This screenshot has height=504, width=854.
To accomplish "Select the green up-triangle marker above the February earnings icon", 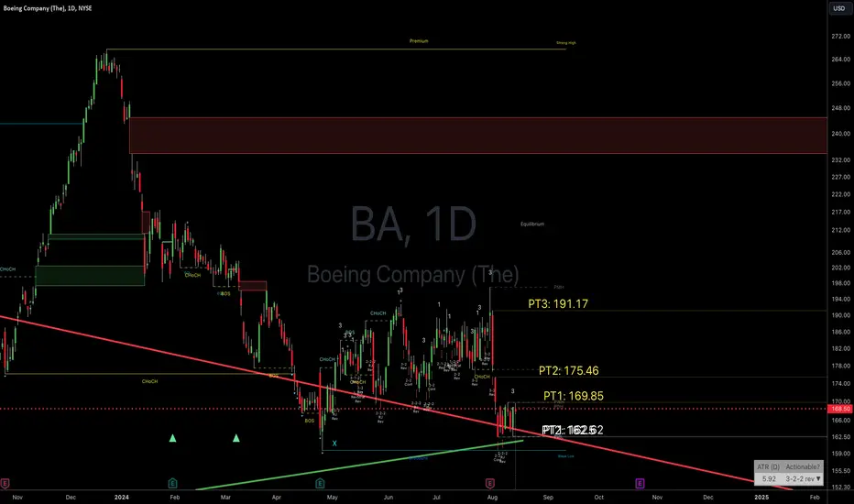I will 172,437.
